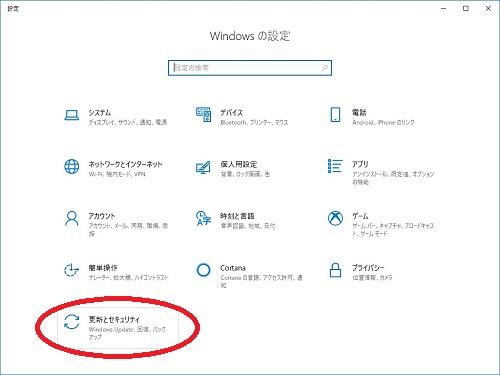This screenshot has width=500, height=375.
Task: Click the ナレーター, 拡大鏡 description text
Action: coord(128,278)
